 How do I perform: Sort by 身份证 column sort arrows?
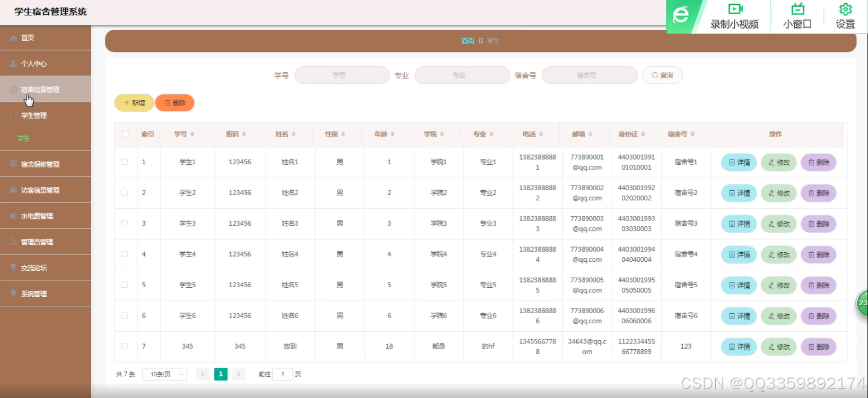click(643, 134)
